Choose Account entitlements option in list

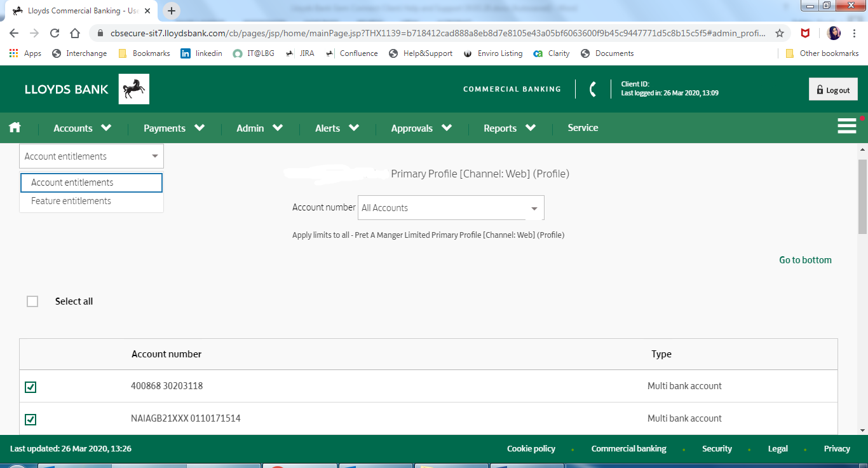92,182
